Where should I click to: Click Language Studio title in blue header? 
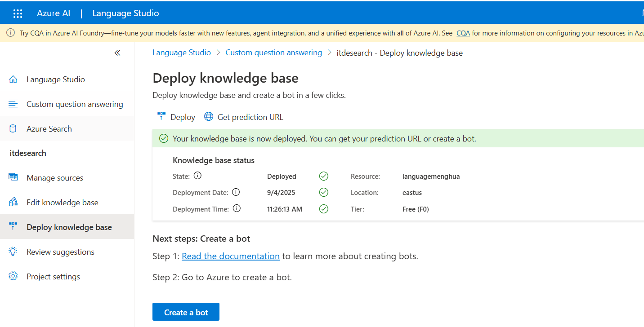tap(125, 13)
